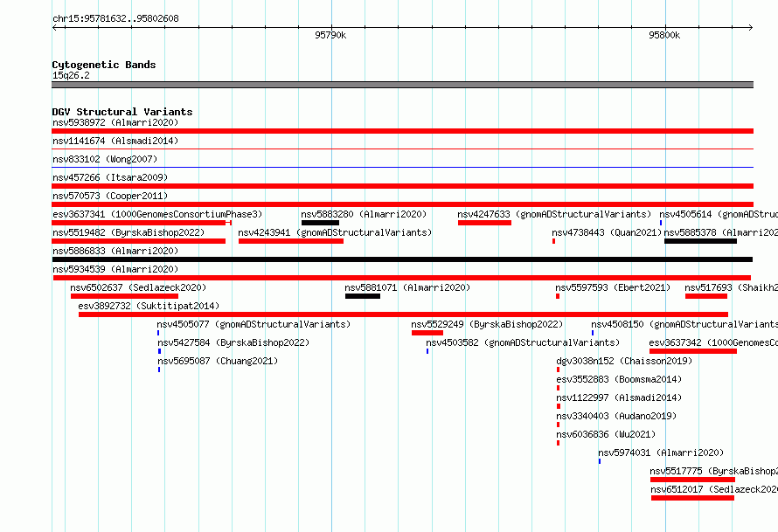
Task: Click the black bar under nsv5885378
Action: pos(700,241)
